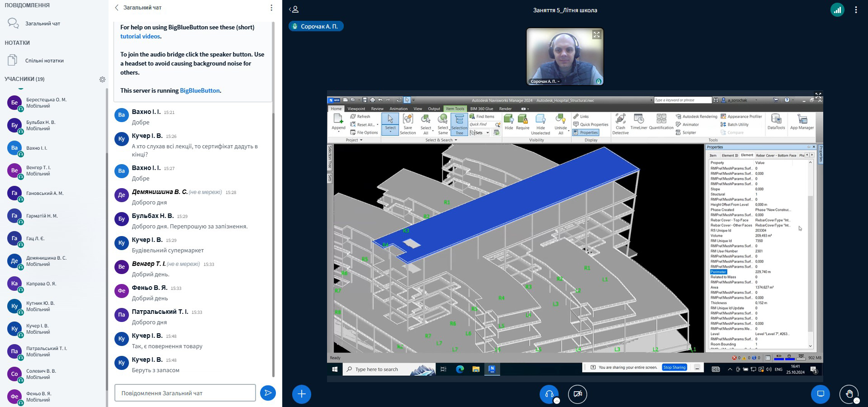Toggle webcam sharing button

(578, 394)
